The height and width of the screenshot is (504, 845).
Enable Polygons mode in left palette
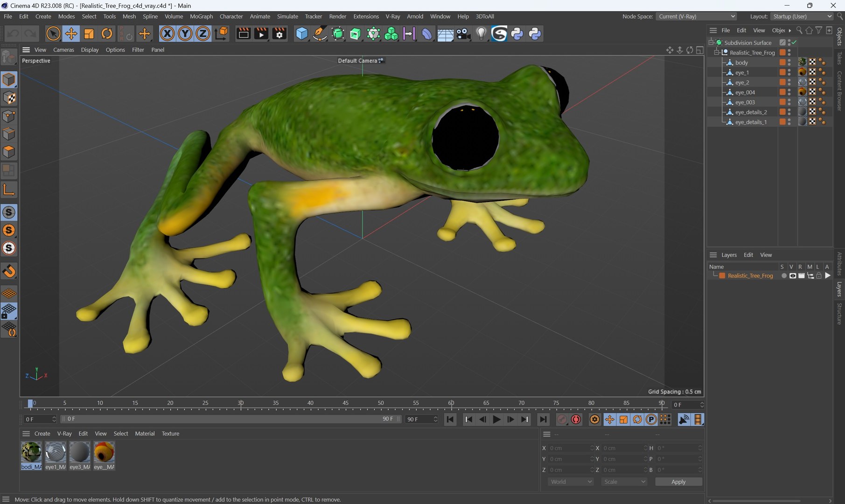pos(9,152)
